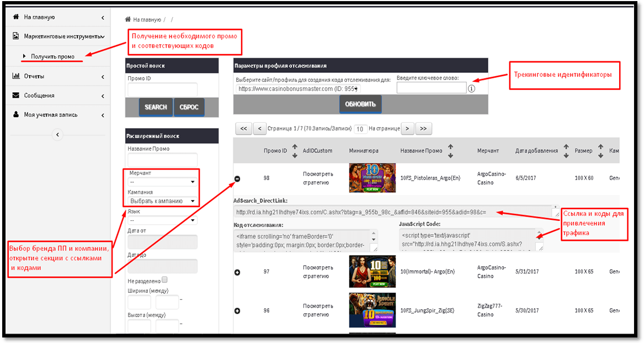Click the tracking code box scroll arrows
Screen dimensions: 644x343
pyautogui.click(x=374, y=236)
